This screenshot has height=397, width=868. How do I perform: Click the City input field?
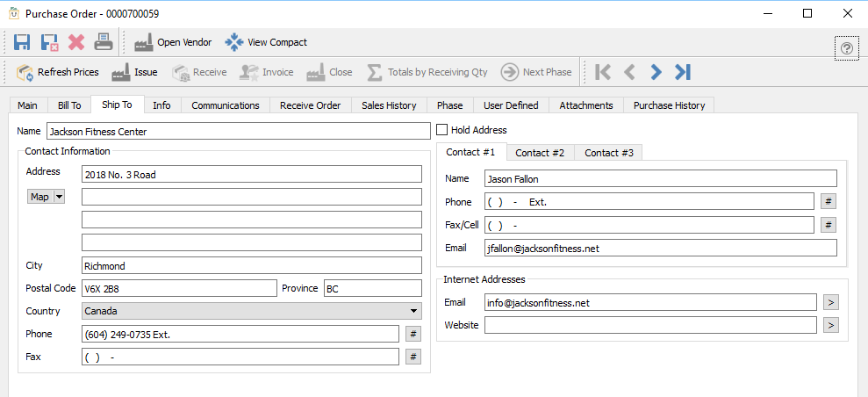(x=252, y=265)
